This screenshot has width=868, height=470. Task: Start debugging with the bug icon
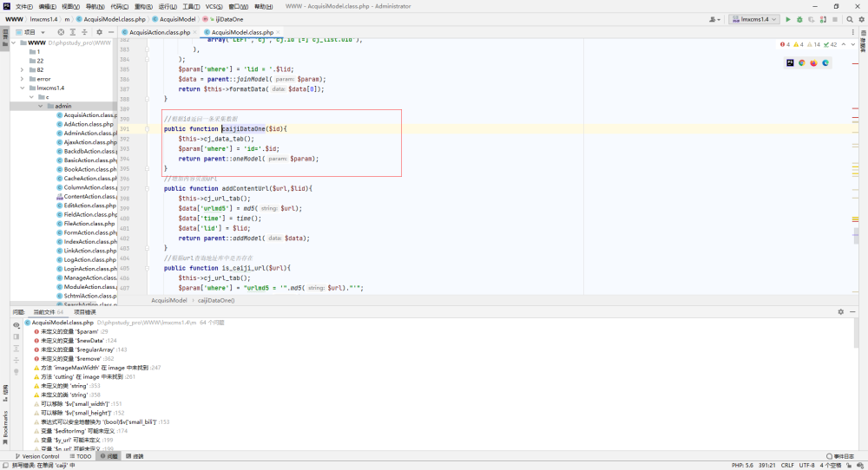pos(799,19)
